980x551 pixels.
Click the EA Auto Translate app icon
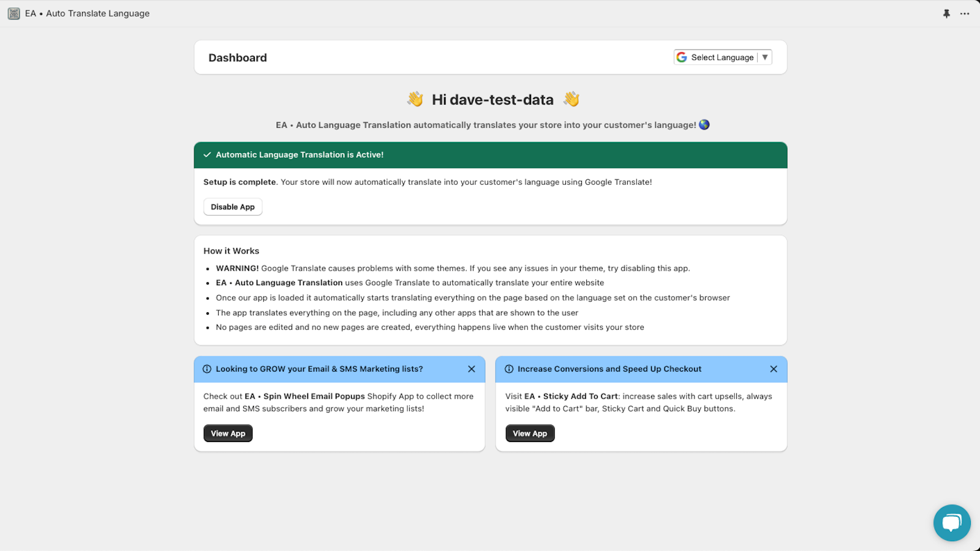[13, 13]
